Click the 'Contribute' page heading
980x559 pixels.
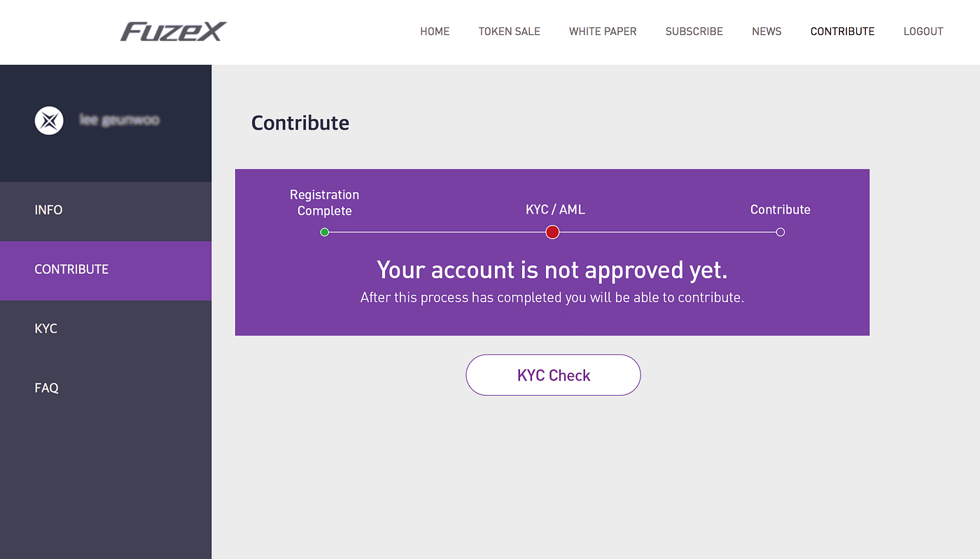point(300,123)
